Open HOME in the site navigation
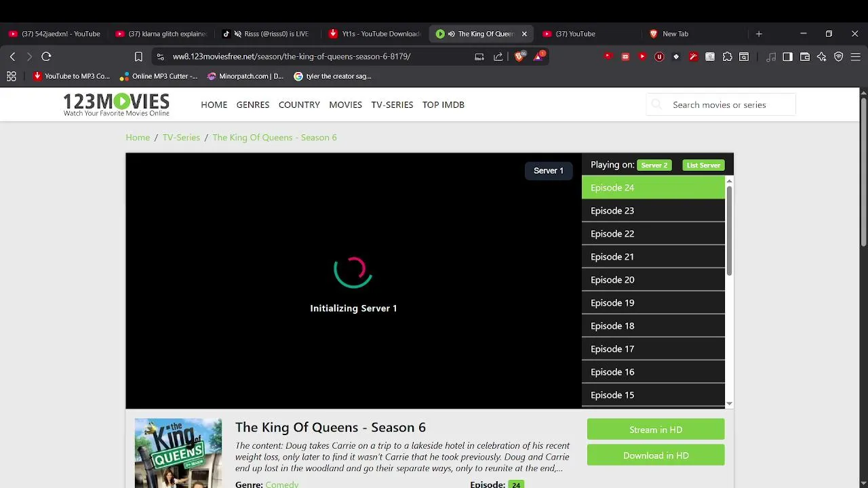 [x=214, y=105]
